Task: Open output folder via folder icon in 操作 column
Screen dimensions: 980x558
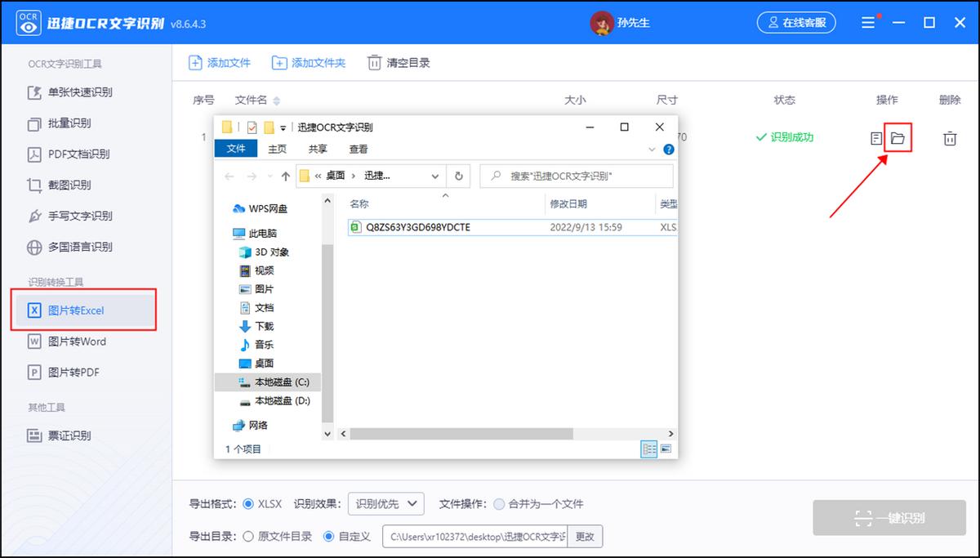Action: (x=897, y=138)
